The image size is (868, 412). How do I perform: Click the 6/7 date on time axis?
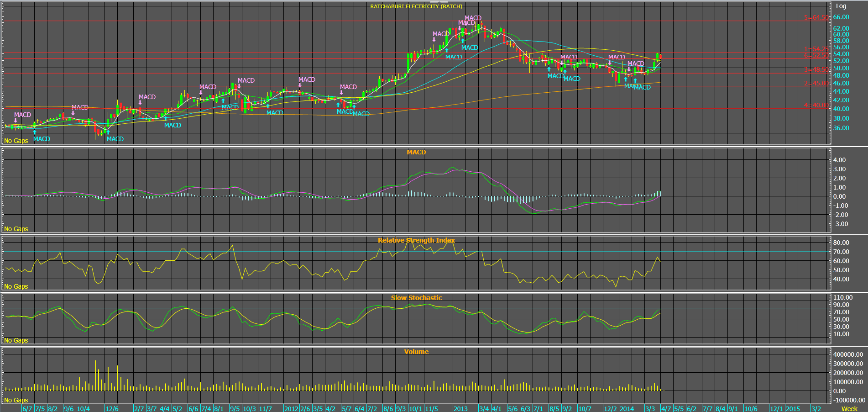27,409
